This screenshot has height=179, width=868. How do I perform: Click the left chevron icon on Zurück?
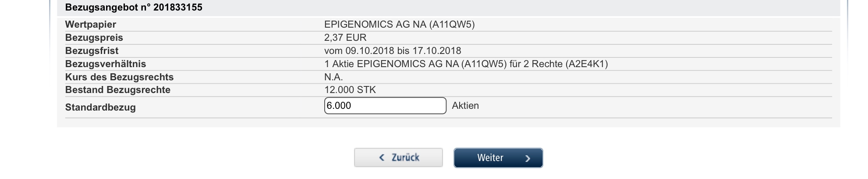(x=382, y=158)
